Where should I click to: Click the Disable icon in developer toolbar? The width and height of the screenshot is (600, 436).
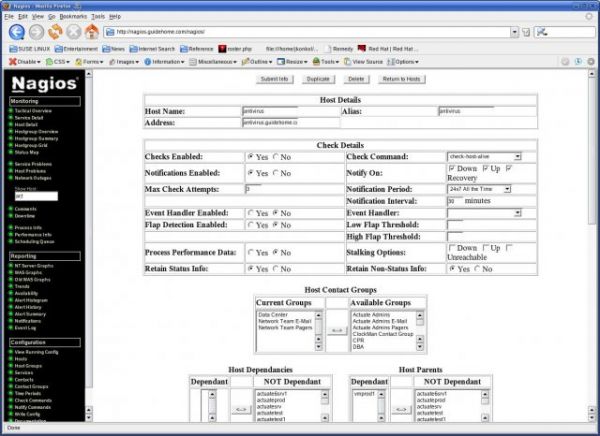click(11, 61)
